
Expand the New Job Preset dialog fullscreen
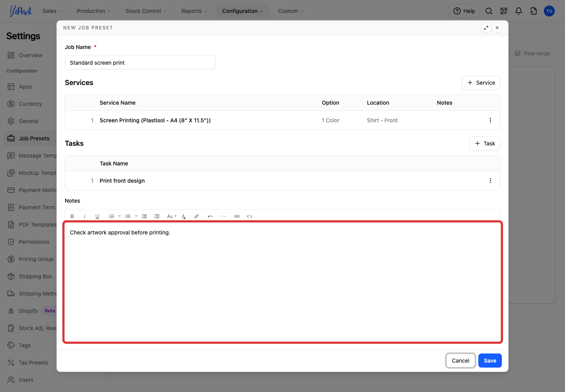(486, 28)
